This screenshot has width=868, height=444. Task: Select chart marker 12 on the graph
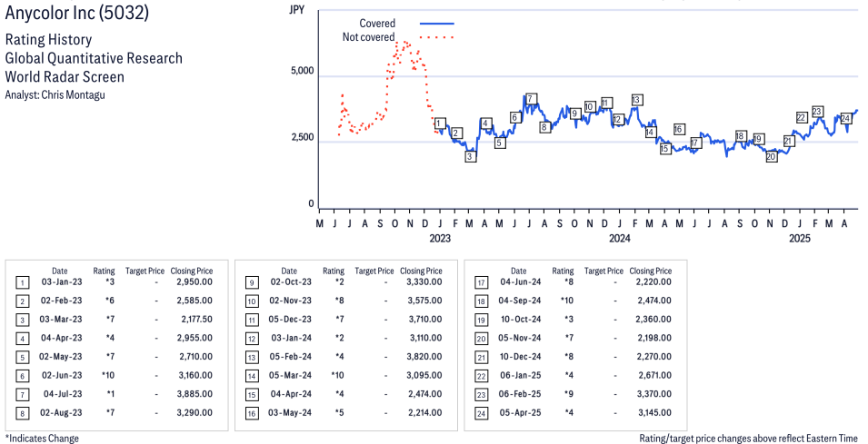click(618, 120)
